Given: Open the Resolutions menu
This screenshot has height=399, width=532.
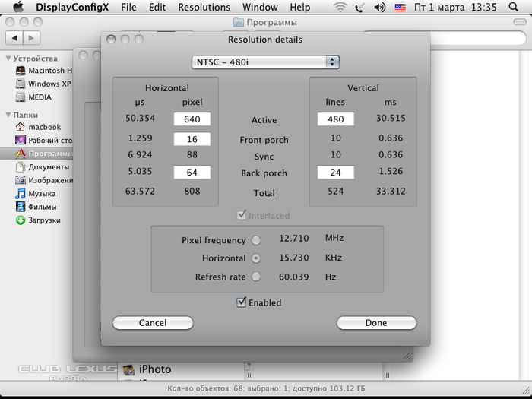Looking at the screenshot, I should coord(204,8).
